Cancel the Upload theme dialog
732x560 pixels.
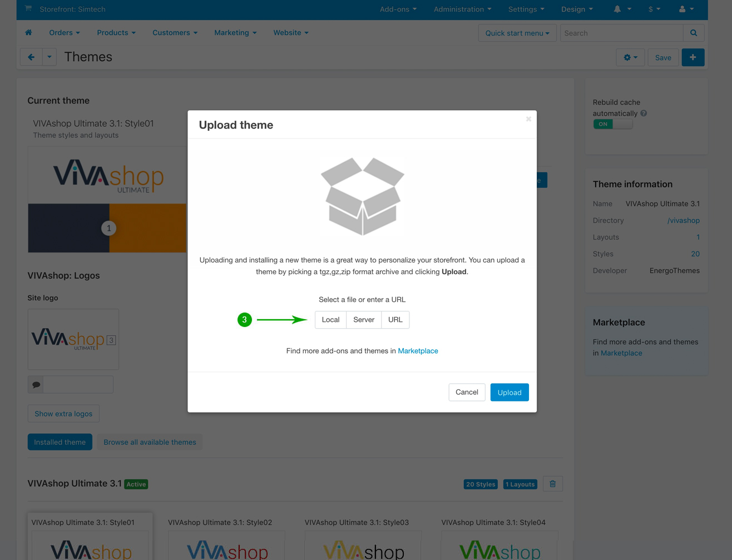467,392
